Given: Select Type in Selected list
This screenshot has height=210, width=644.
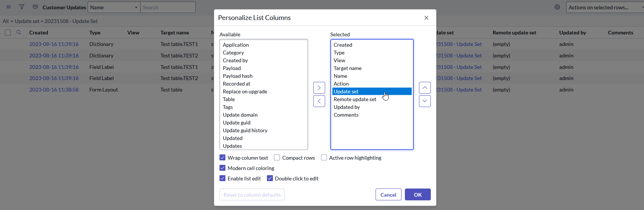Looking at the screenshot, I should [372, 53].
